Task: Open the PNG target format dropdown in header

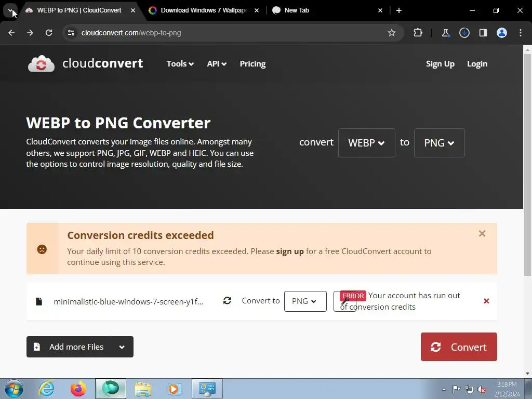Action: pos(440,143)
